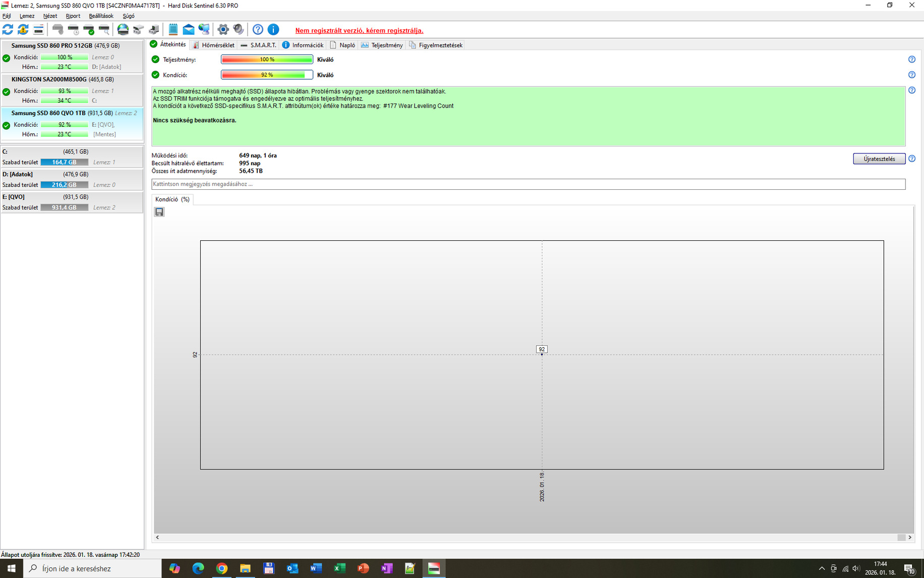Select the Kondíció (%) chart tab
Viewport: 924px width, 578px height.
(172, 199)
